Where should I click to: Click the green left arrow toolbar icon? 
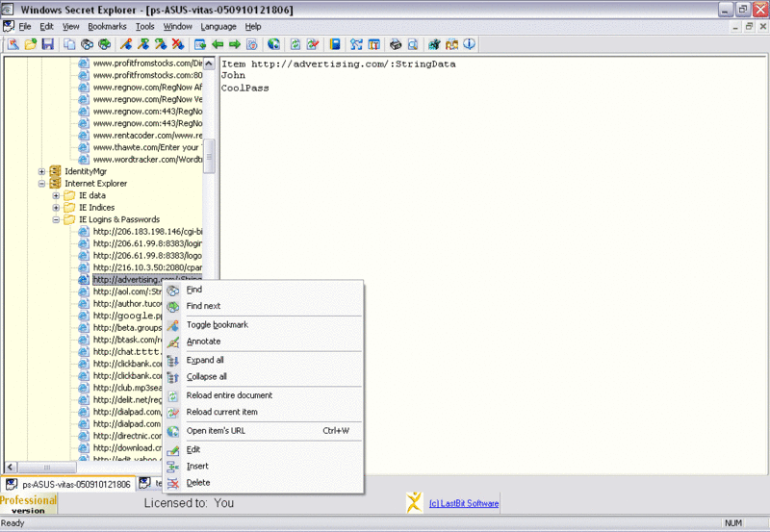coord(218,44)
